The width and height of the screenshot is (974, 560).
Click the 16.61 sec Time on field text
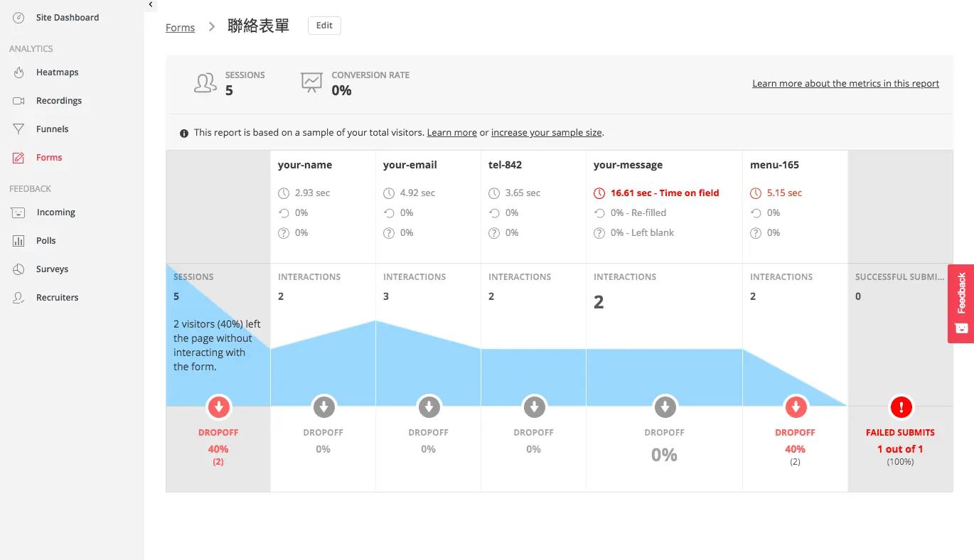[x=665, y=193]
